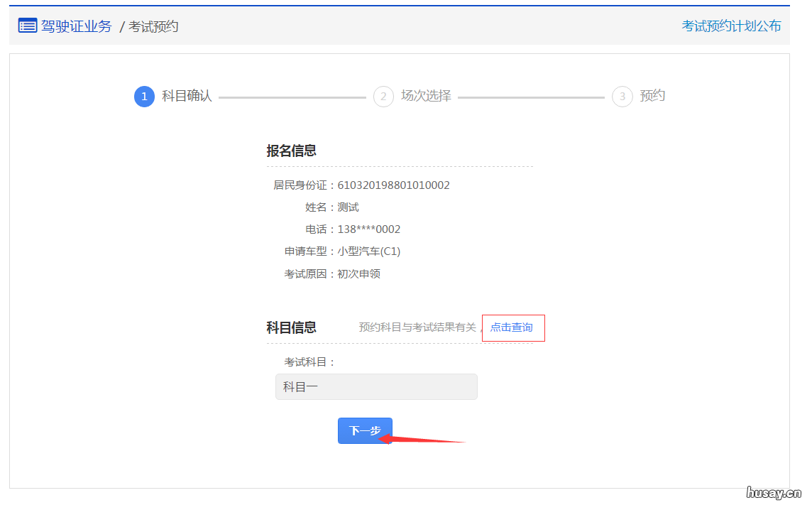
Task: Open the 考试预约计划公布 link
Action: (732, 26)
